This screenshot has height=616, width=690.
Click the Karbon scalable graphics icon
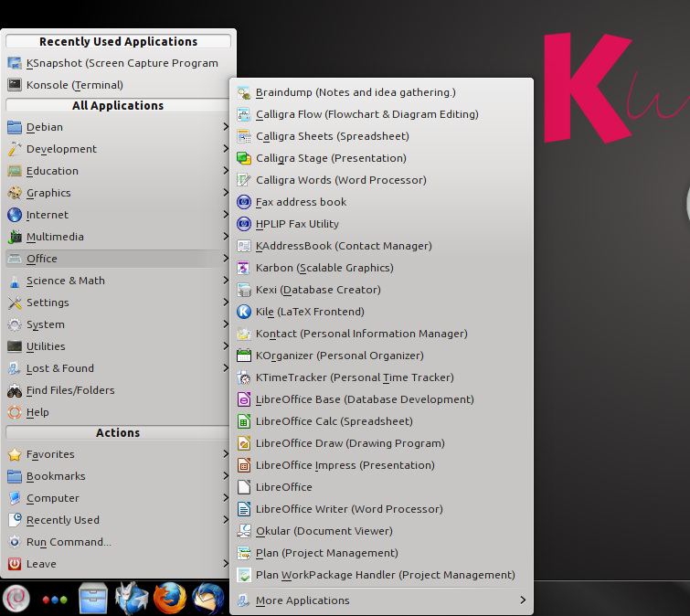click(244, 268)
